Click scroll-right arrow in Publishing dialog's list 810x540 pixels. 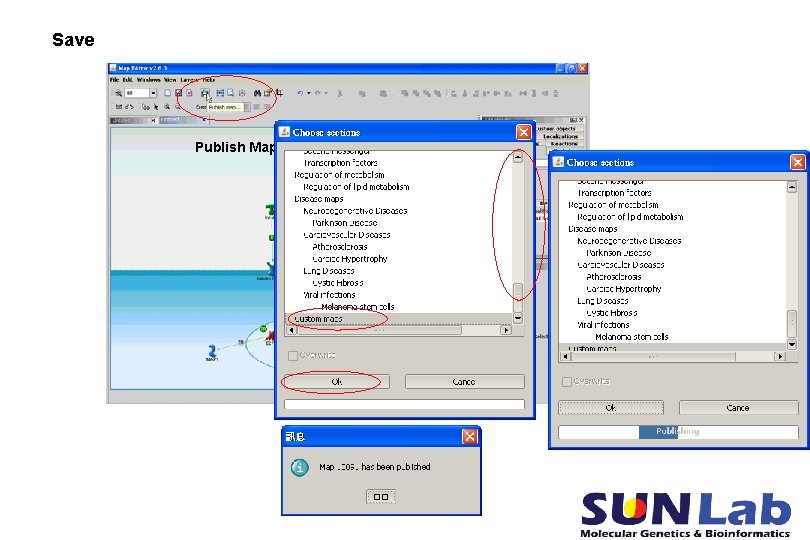tap(780, 357)
